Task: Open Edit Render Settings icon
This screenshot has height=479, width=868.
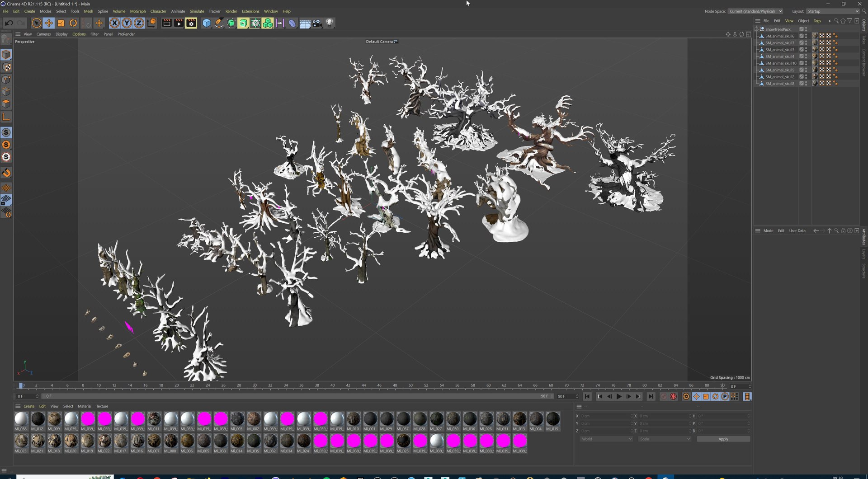Action: pyautogui.click(x=191, y=23)
